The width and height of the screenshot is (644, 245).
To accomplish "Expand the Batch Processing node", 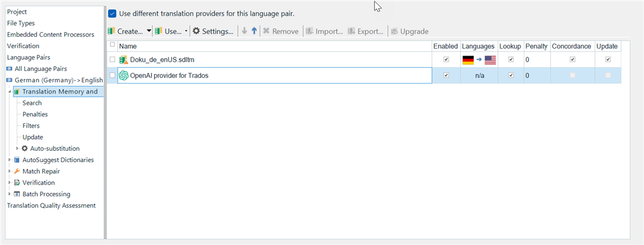I will pos(9,194).
